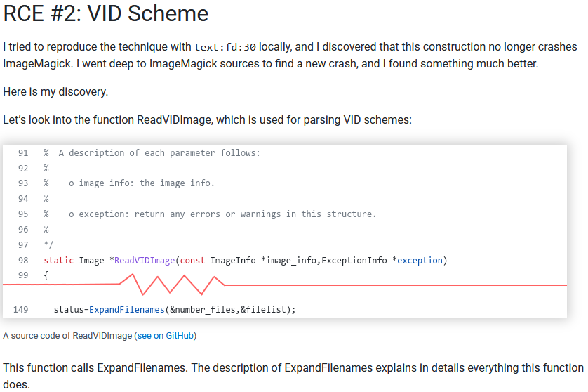Click the '*exception' parameter in code

pos(417,260)
